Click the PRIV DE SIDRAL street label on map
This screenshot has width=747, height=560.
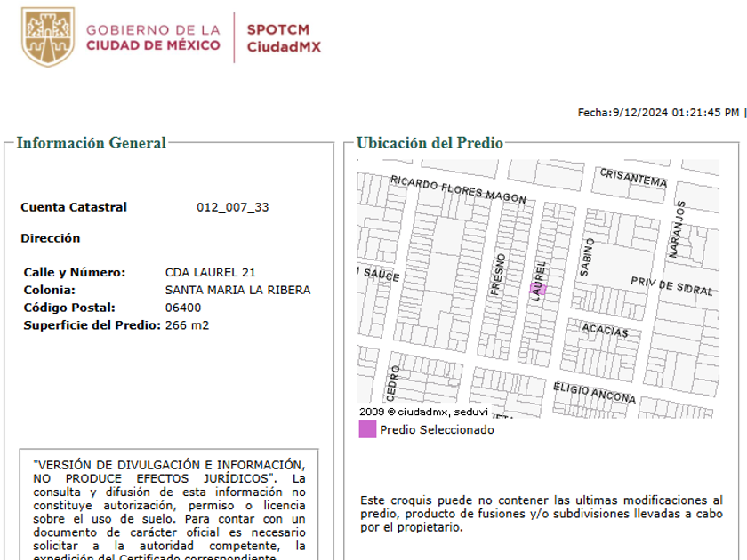(x=671, y=286)
